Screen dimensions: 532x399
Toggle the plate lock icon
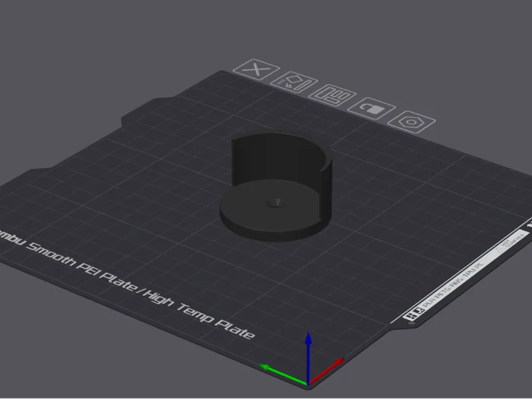pos(372,108)
